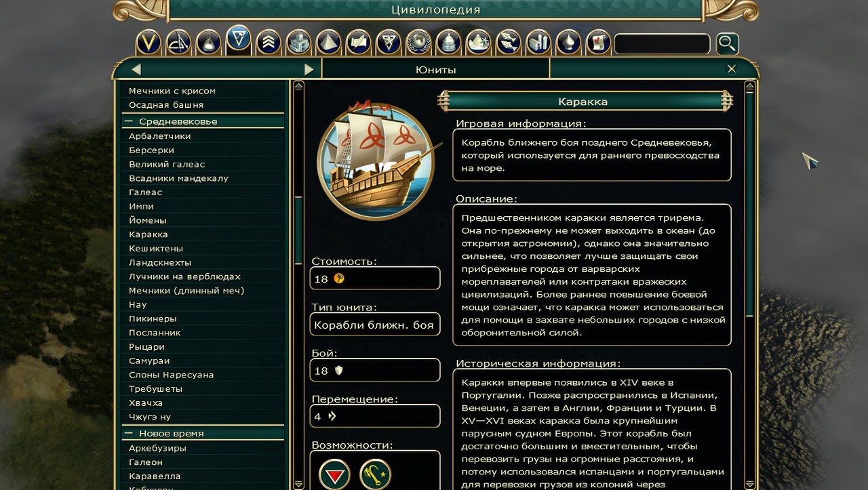Focus the Civilopedia search input field
The width and height of the screenshot is (868, 490).
[x=662, y=44]
